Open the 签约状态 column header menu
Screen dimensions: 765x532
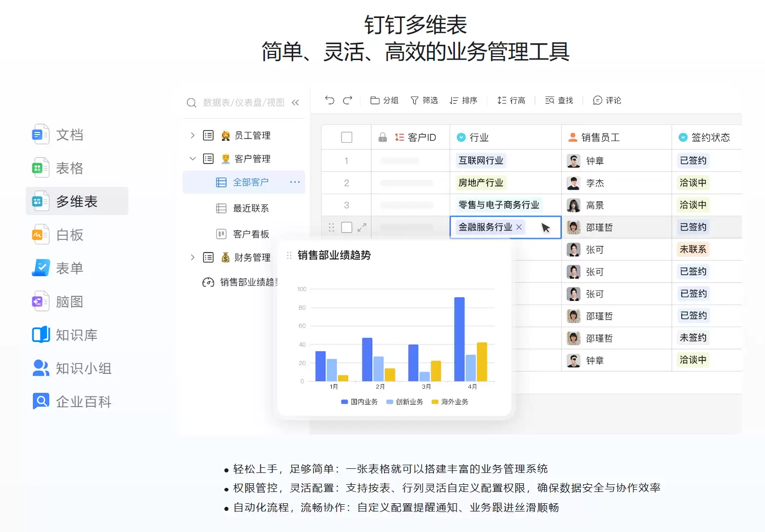(x=706, y=137)
